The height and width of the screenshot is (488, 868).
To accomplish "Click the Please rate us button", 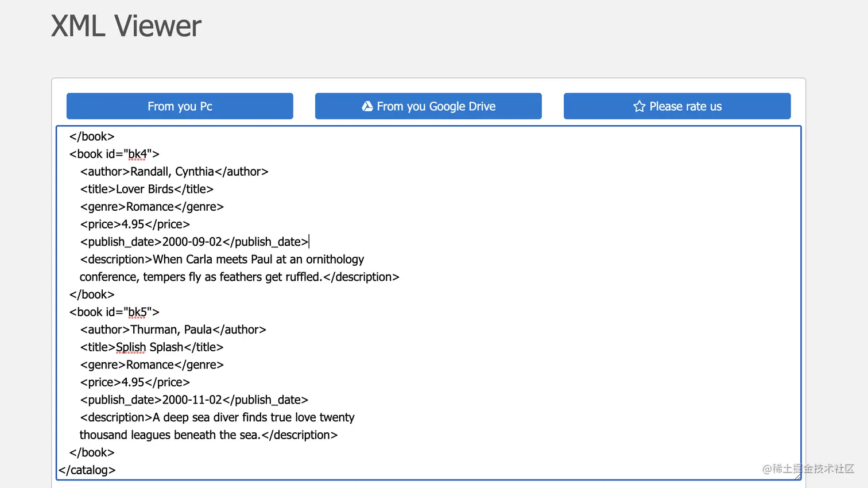I will tap(677, 106).
